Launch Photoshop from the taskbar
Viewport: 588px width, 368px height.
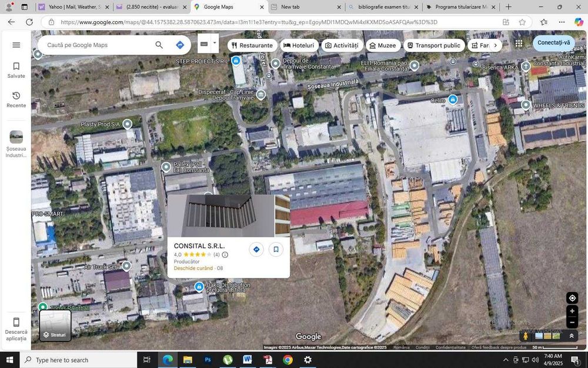(208, 360)
